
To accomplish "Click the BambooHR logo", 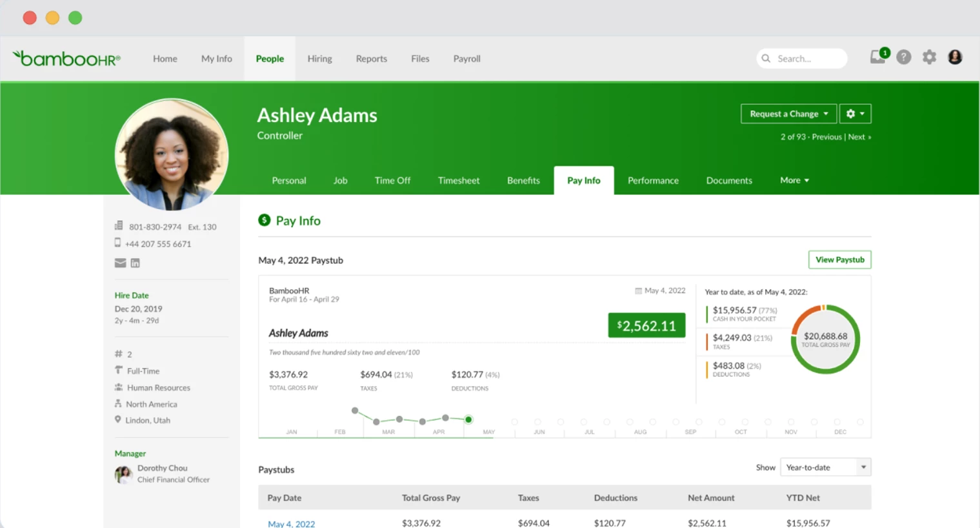I will click(x=66, y=59).
